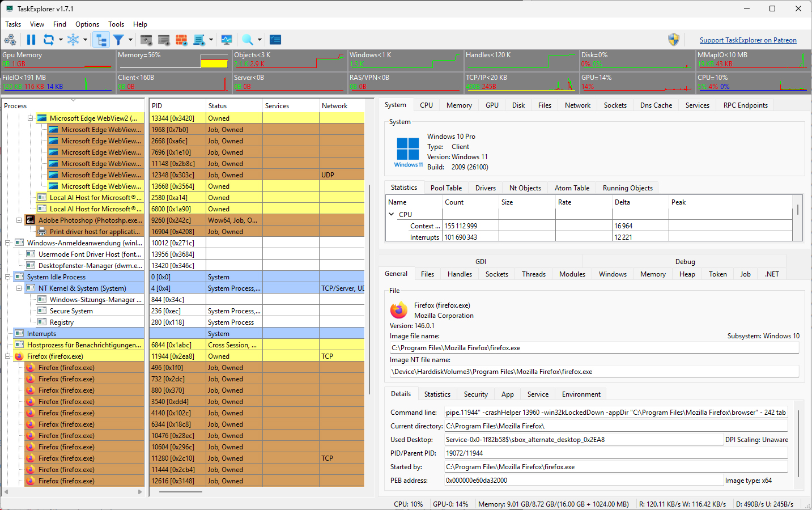Image resolution: width=812 pixels, height=510 pixels.
Task: Click the magnifying glass search icon
Action: [x=248, y=40]
